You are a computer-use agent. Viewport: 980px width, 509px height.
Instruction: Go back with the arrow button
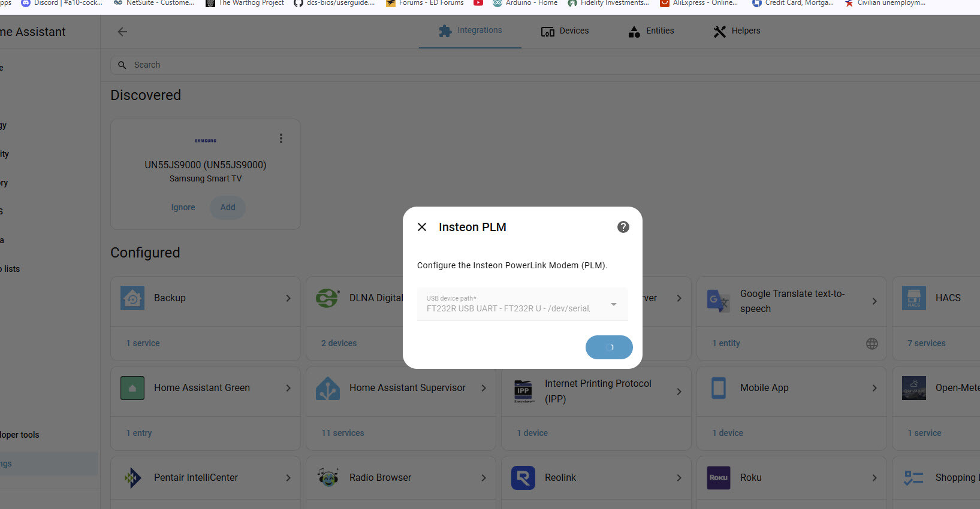coord(122,32)
